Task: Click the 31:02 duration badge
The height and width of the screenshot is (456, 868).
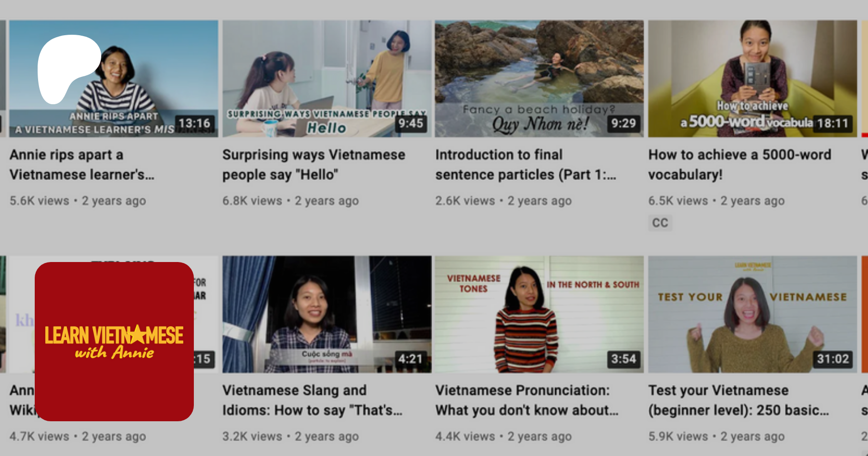Action: (833, 359)
